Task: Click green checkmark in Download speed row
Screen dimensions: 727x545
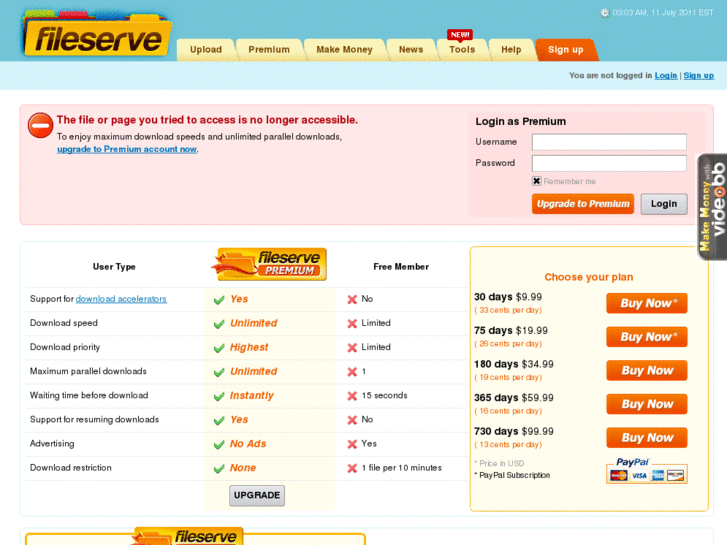Action: tap(219, 324)
